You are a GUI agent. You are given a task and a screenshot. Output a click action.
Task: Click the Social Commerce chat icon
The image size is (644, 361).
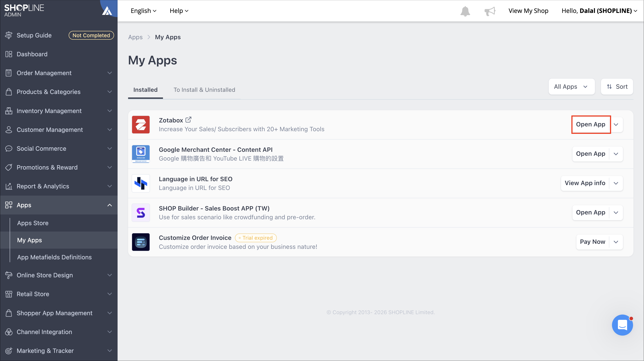[x=9, y=149]
